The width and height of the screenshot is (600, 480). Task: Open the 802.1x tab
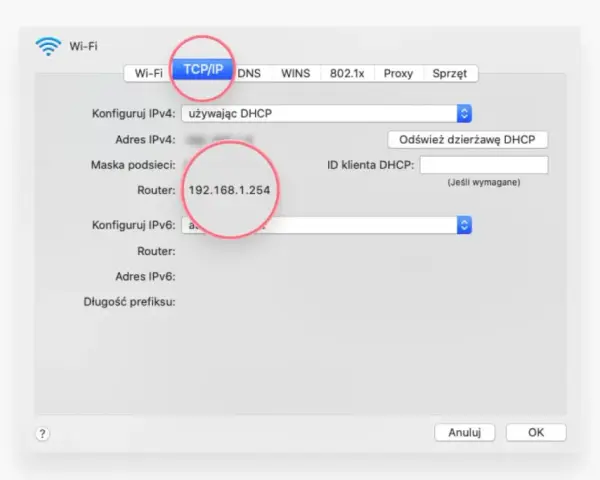click(347, 73)
